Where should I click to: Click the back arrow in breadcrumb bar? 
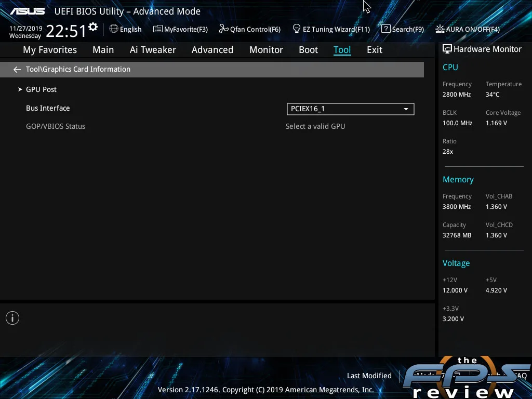(17, 70)
